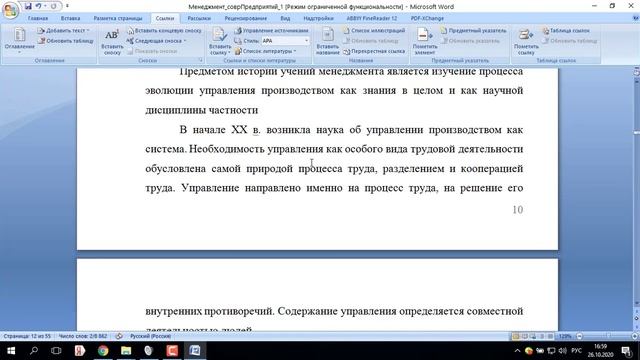Switch to Outline view

542,336
